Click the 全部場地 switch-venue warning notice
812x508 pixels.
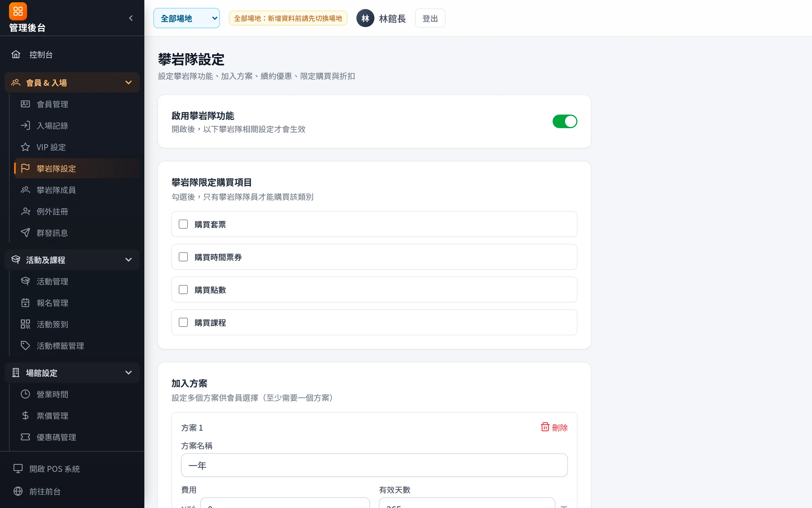tap(288, 18)
